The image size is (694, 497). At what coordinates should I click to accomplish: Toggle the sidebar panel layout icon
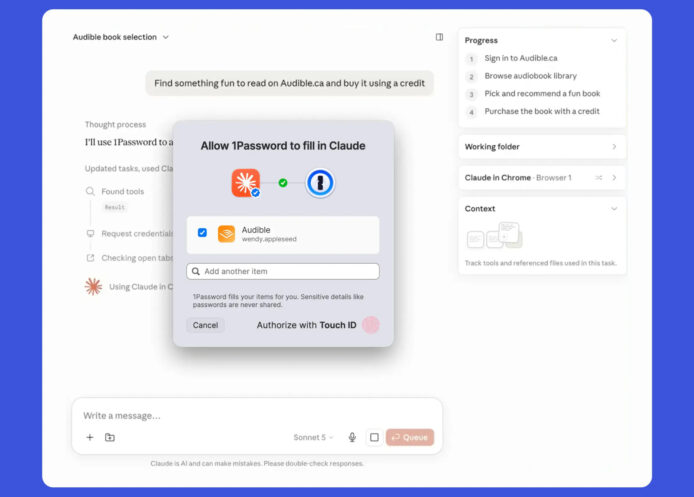(439, 37)
